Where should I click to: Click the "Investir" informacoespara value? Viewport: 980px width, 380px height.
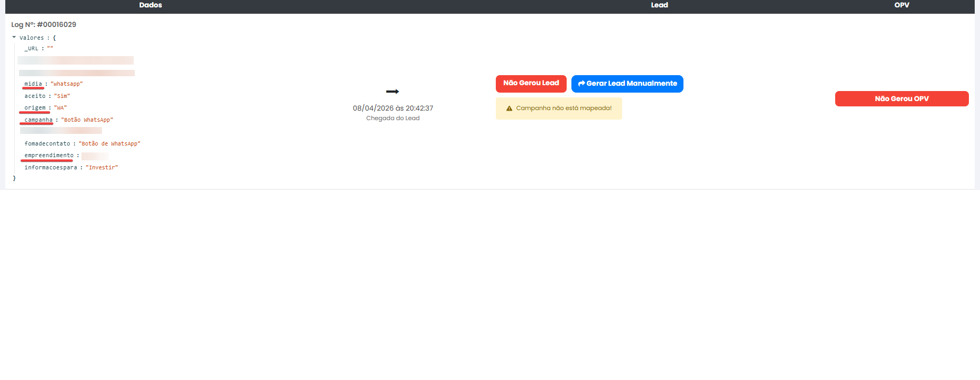point(101,168)
